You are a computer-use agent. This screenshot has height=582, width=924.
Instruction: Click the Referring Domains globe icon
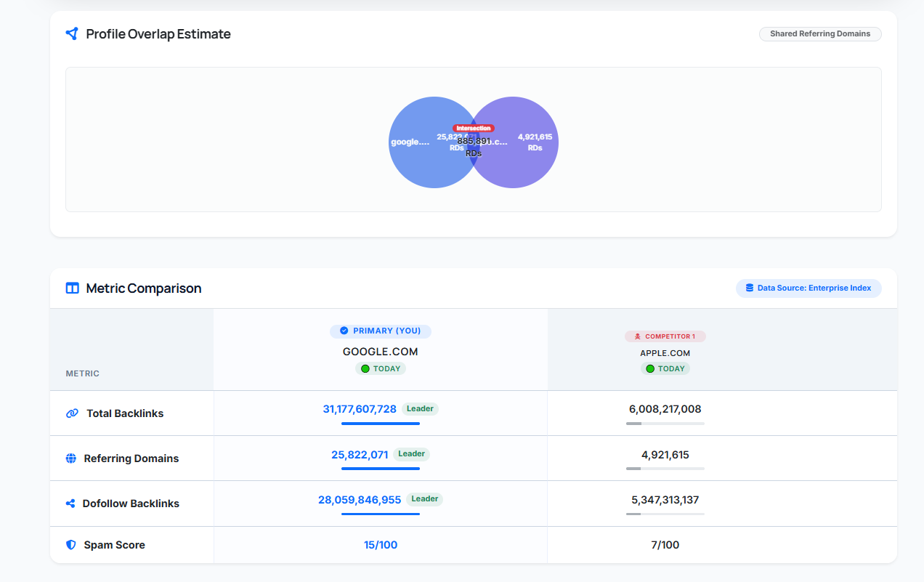point(70,458)
